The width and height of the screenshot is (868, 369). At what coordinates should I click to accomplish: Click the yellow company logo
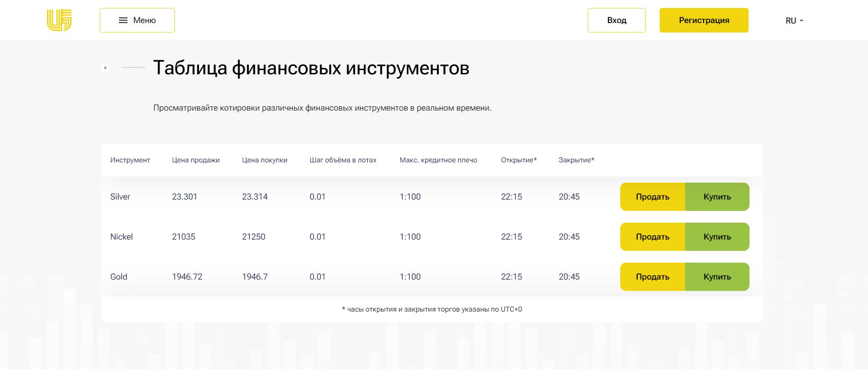59,20
